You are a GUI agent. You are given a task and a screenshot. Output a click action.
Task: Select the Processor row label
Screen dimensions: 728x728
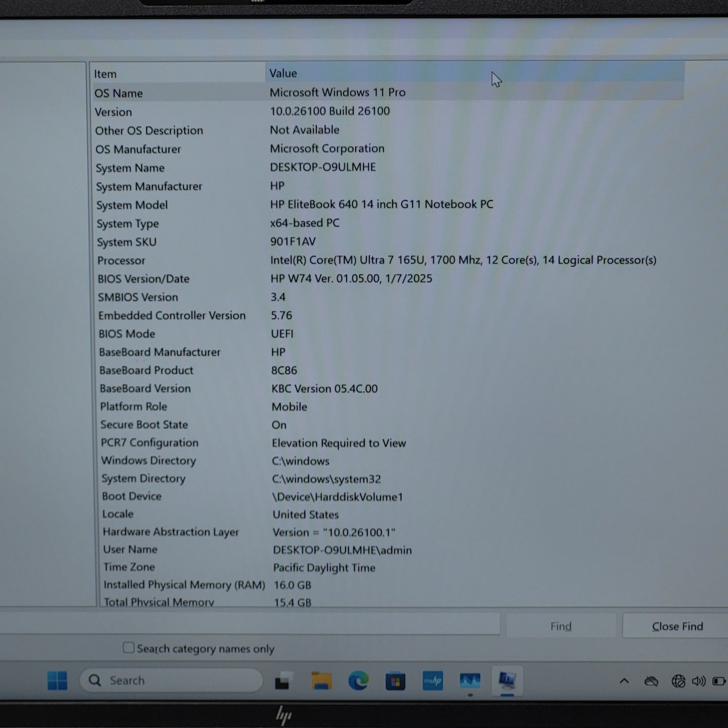tap(121, 261)
